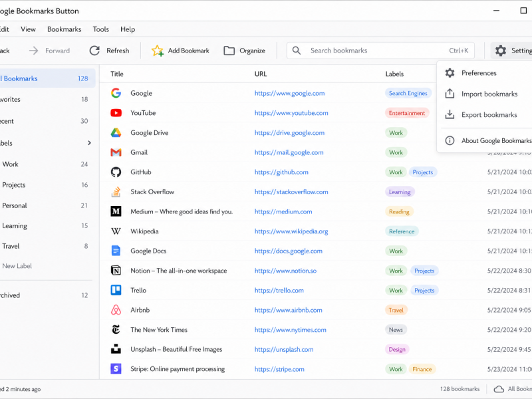
Task: Click the Export bookmarks download icon
Action: pos(450,114)
